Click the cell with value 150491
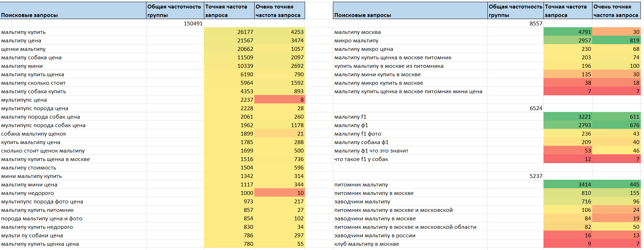Viewport: 644px width, 250px height. point(175,23)
